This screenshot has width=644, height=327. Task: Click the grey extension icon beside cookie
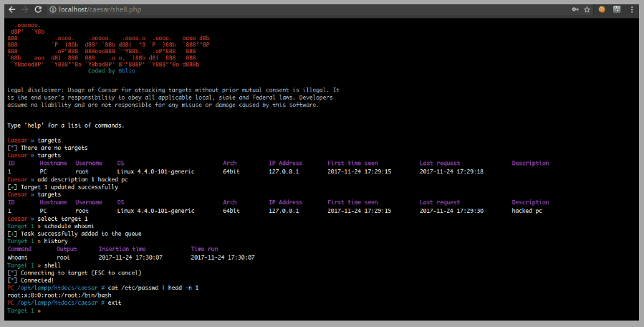click(x=615, y=9)
